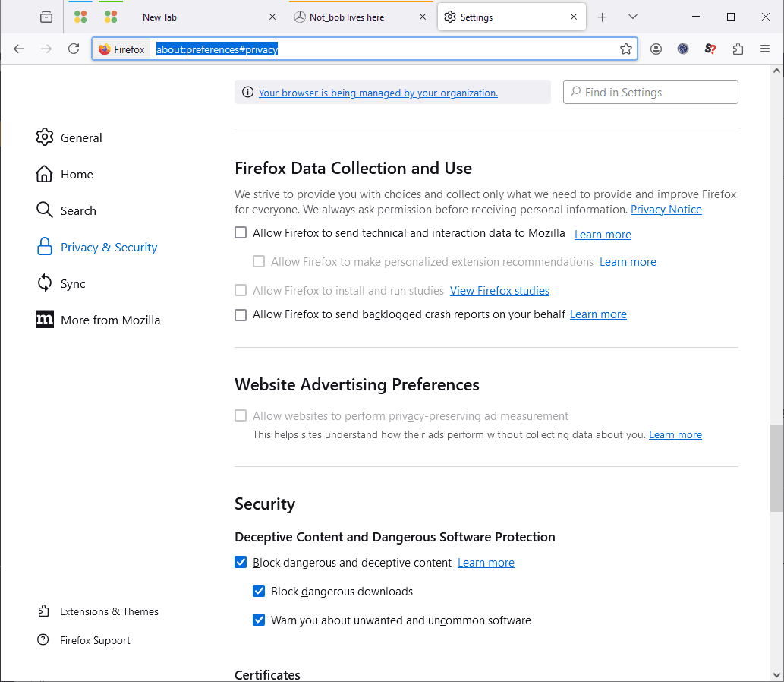Click the scrollbar up arrow
This screenshot has width=784, height=682.
pos(776,71)
